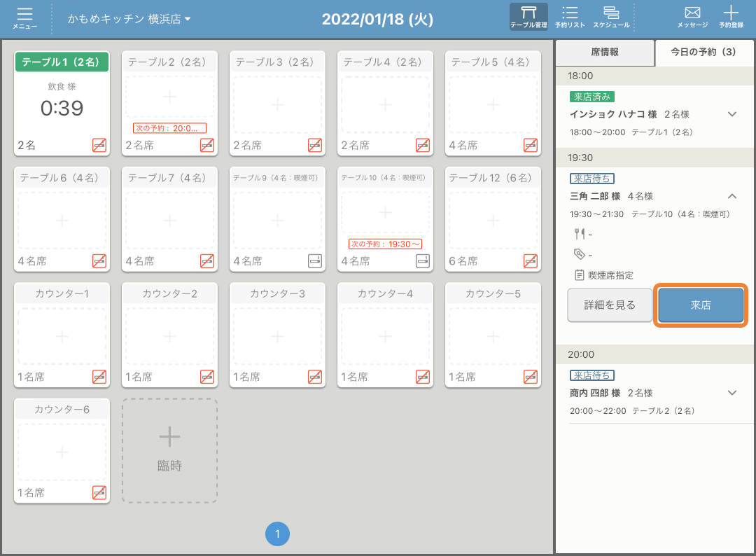Image resolution: width=756 pixels, height=556 pixels.
Task: Add guest to カウンター6 plus area
Action: 62,452
